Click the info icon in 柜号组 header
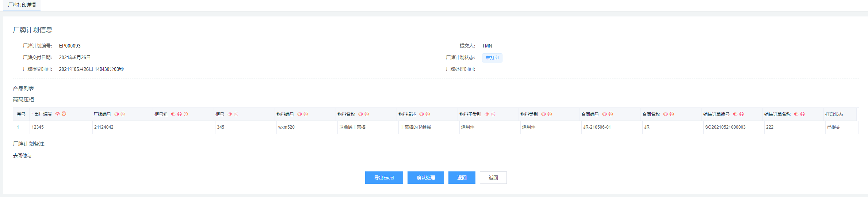Image resolution: width=868 pixels, height=197 pixels. 186,114
